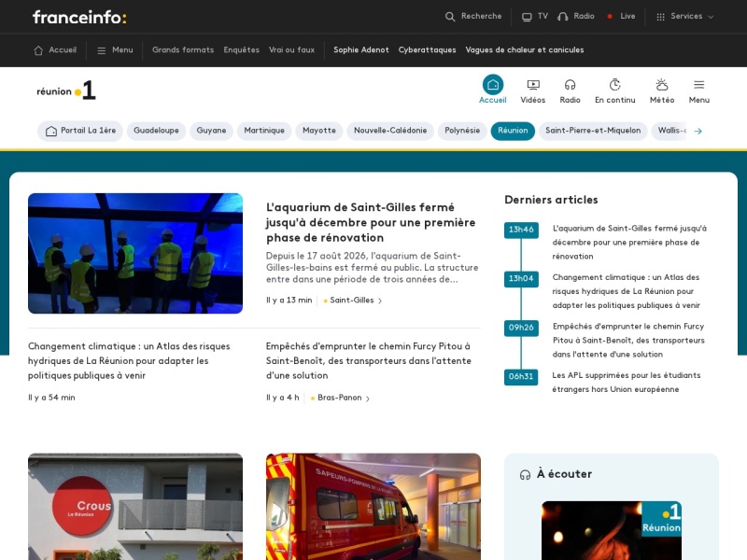Expand the Services dropdown chevron
The image size is (747, 560).
711,17
